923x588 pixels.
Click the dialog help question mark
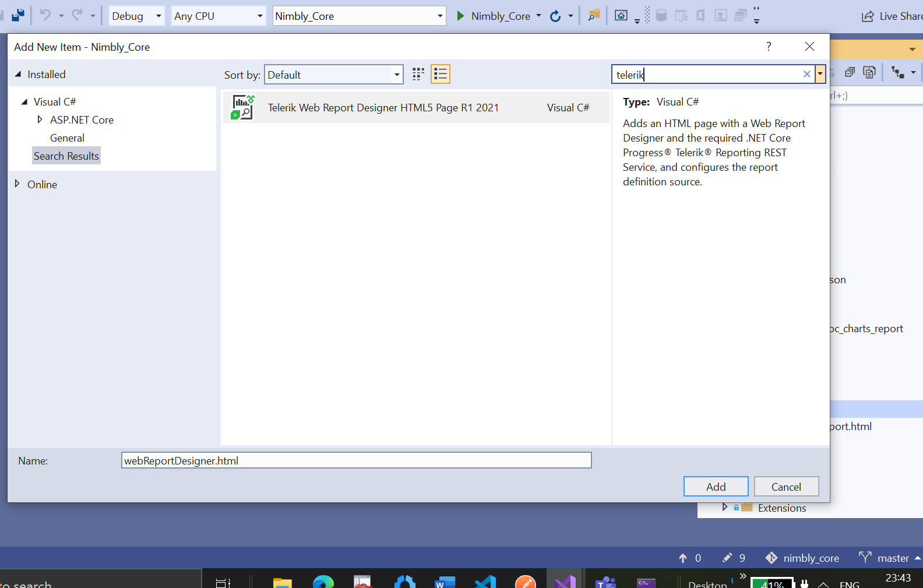pyautogui.click(x=769, y=46)
